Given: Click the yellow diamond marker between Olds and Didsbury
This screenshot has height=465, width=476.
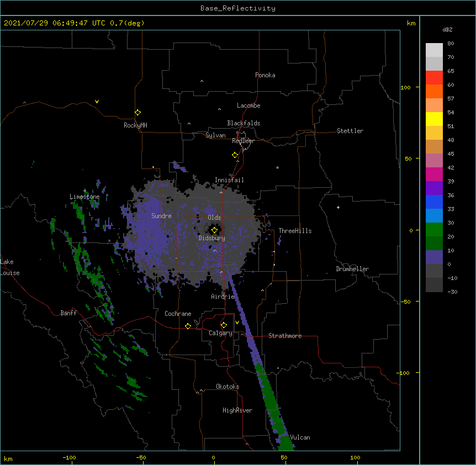Looking at the screenshot, I should tap(215, 230).
